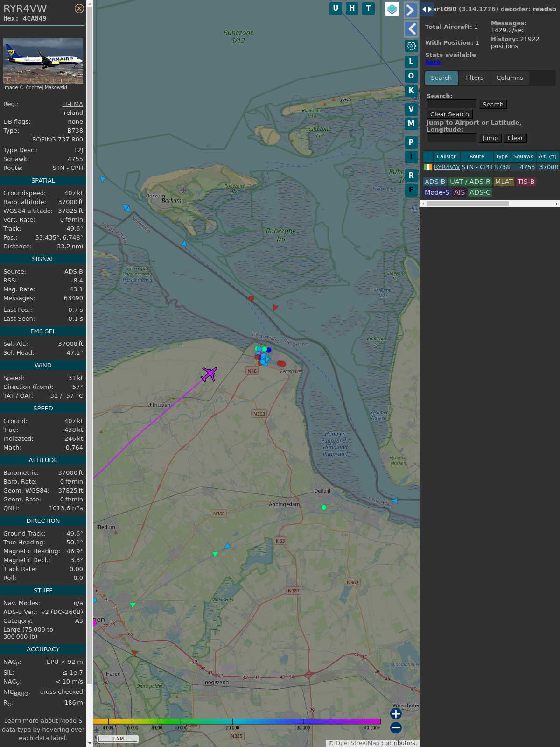Open the EI-EMA registration link
Viewport: 560px width, 747px height.
(72, 104)
